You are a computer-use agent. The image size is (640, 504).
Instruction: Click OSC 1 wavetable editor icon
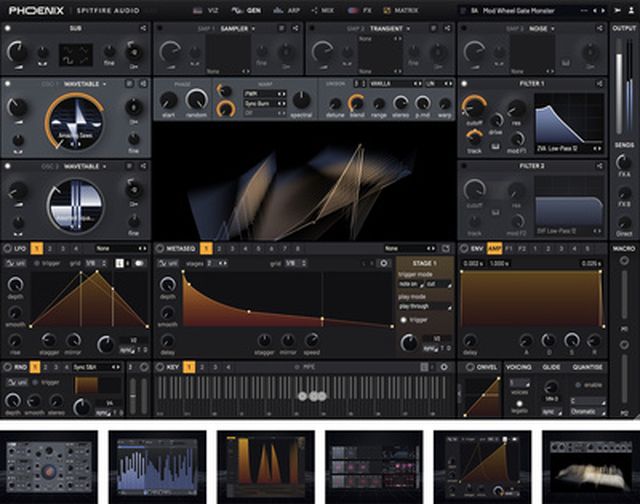129,84
